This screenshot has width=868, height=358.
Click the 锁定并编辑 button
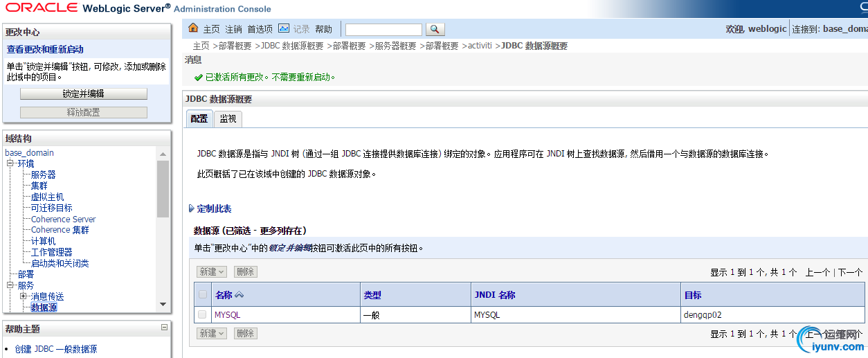[84, 93]
